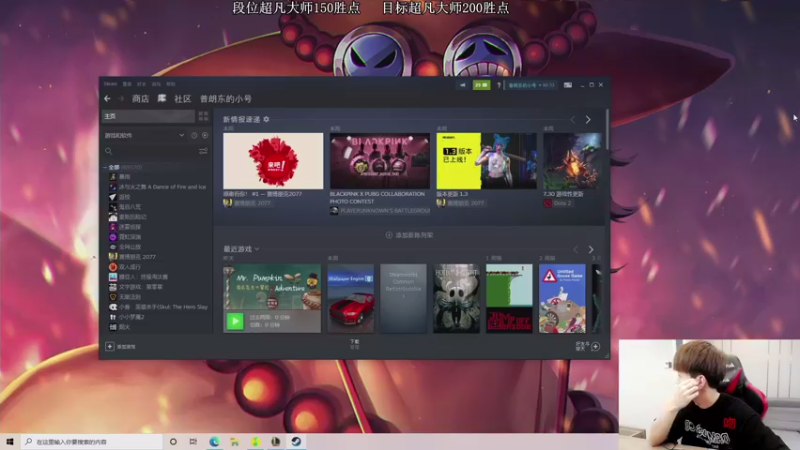Open Wallpaper Engine game card
The image size is (800, 450).
click(x=351, y=298)
